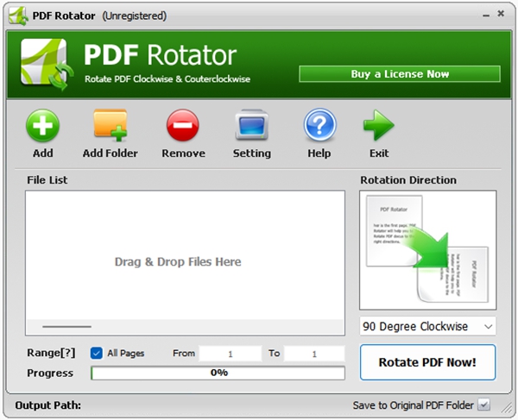Uncheck Save to Original PDF Folder
Image resolution: width=518 pixels, height=420 pixels.
coord(483,404)
